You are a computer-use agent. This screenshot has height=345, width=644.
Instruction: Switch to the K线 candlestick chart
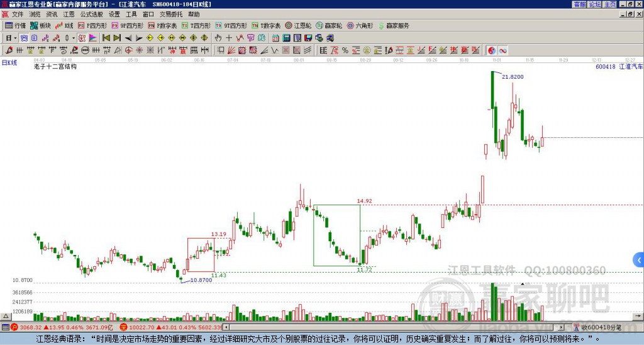tap(64, 25)
